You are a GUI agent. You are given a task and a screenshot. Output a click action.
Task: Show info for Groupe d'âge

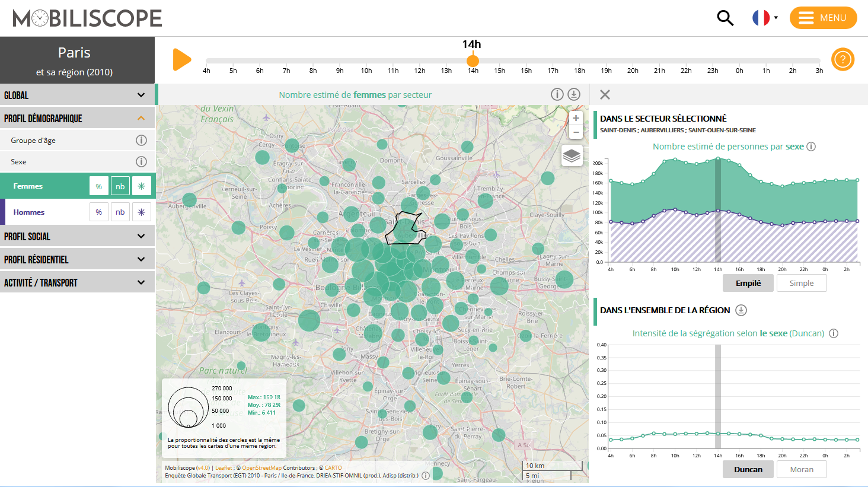[x=141, y=141]
